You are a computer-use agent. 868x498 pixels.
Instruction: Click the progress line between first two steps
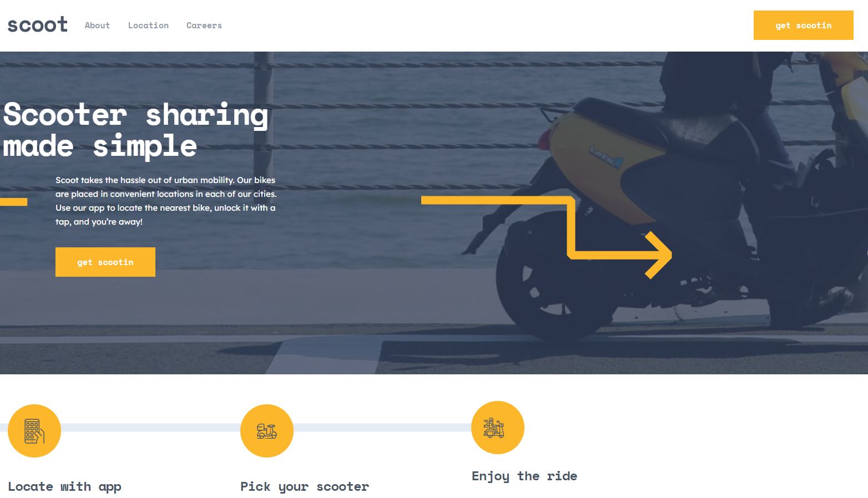[150, 428]
